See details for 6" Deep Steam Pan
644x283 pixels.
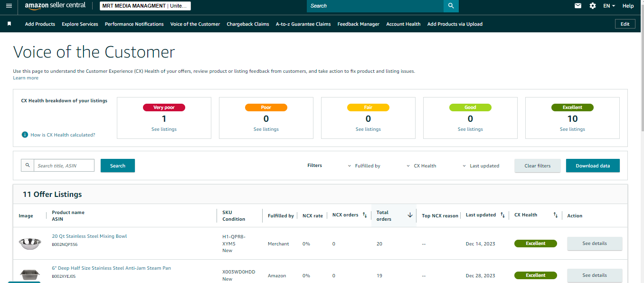595,275
